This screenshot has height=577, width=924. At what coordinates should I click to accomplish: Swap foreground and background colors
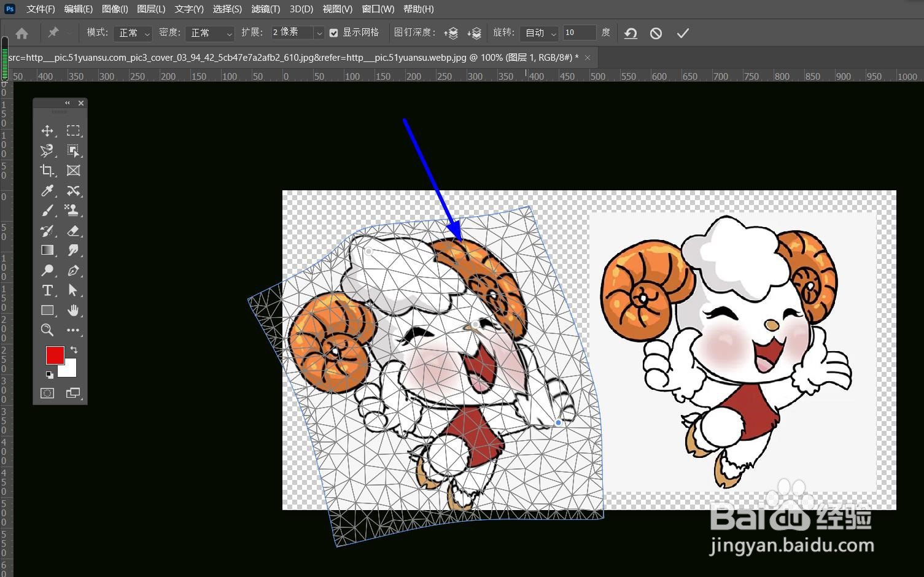tap(74, 350)
